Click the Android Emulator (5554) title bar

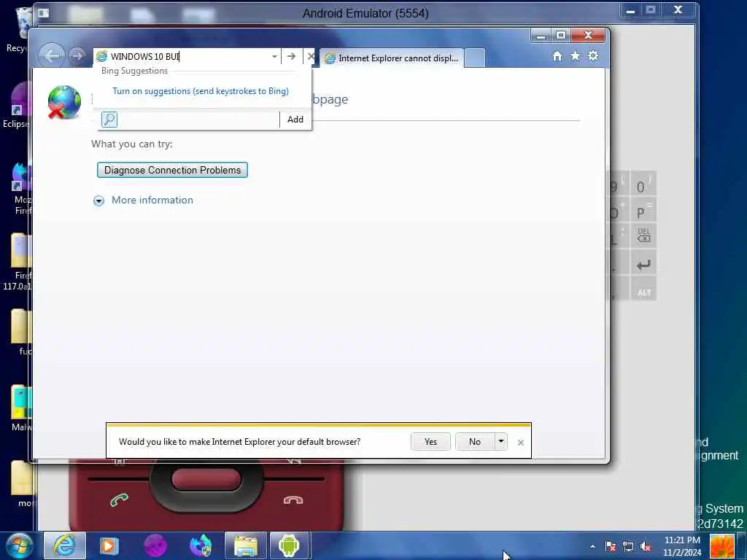click(365, 13)
